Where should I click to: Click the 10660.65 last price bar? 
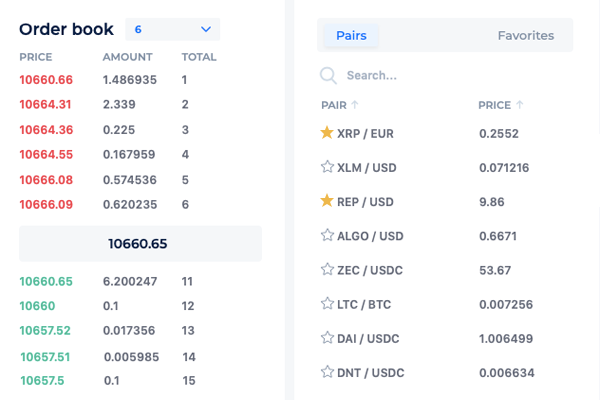[140, 243]
